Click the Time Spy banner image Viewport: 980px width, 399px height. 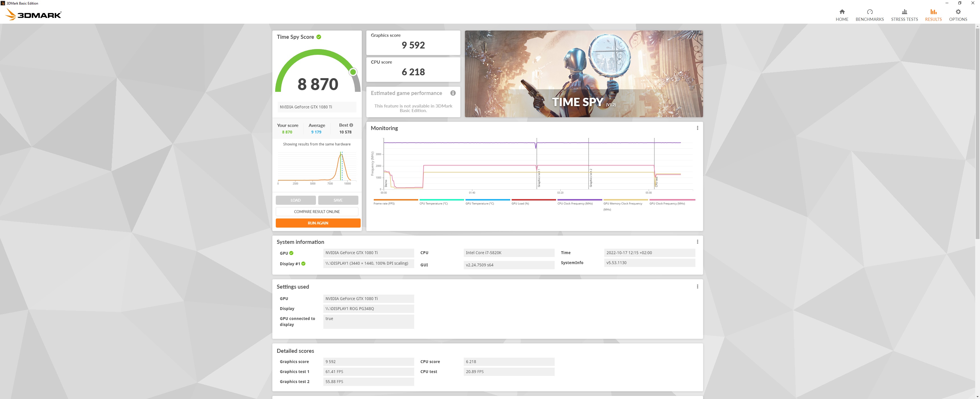pos(584,74)
